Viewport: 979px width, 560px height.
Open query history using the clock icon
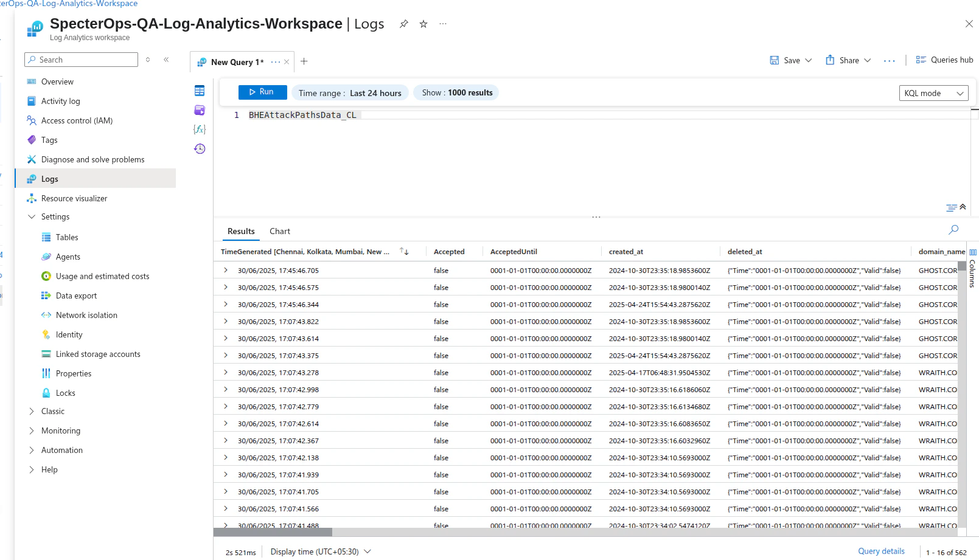[199, 148]
